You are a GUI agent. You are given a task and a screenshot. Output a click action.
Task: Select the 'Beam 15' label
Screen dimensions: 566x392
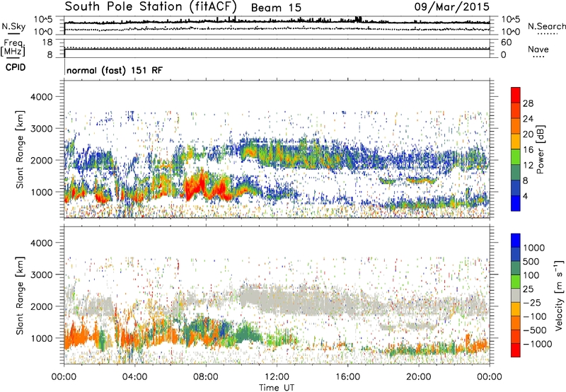[276, 8]
